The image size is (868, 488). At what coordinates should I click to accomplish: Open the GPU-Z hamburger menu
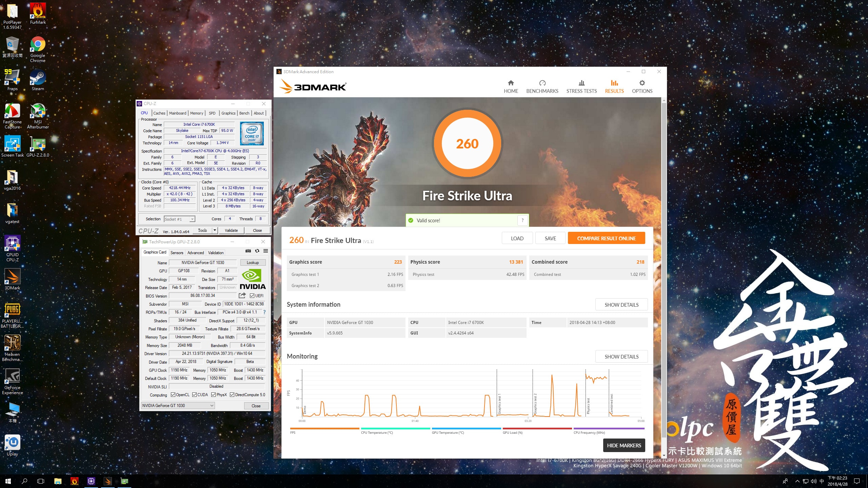coord(266,251)
